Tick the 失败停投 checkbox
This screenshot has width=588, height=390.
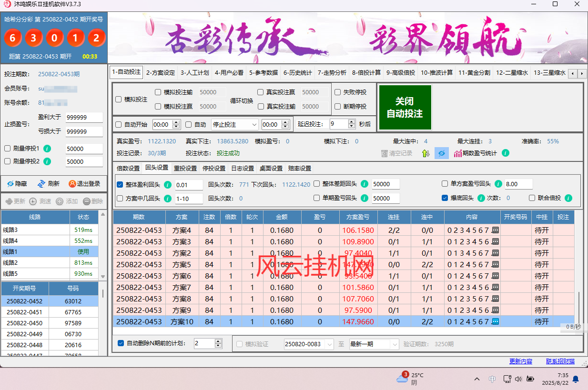coord(338,92)
